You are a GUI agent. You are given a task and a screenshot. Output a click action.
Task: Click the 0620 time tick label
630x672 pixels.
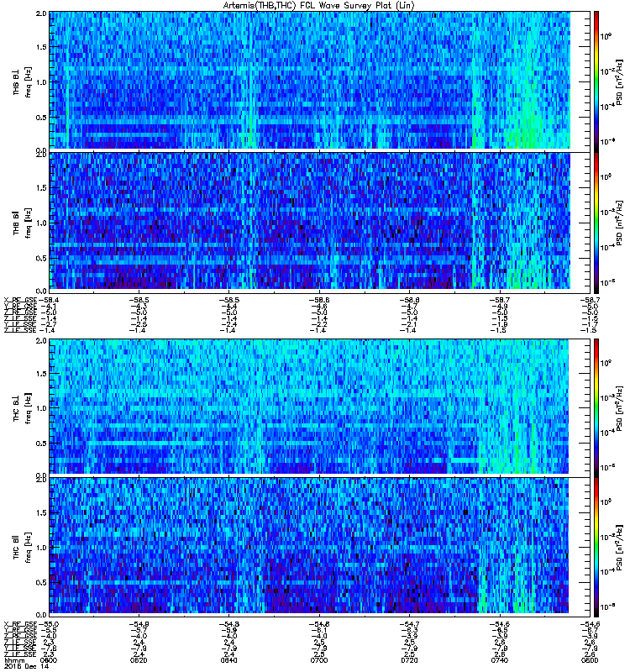click(139, 660)
